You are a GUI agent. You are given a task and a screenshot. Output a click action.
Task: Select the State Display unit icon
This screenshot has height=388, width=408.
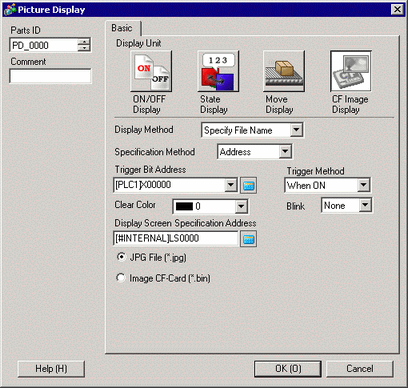[x=218, y=71]
